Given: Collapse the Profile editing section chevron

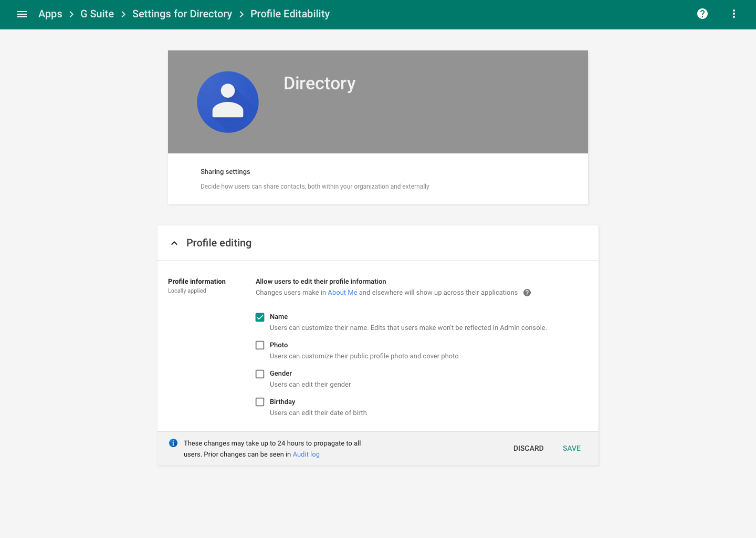Looking at the screenshot, I should point(174,243).
